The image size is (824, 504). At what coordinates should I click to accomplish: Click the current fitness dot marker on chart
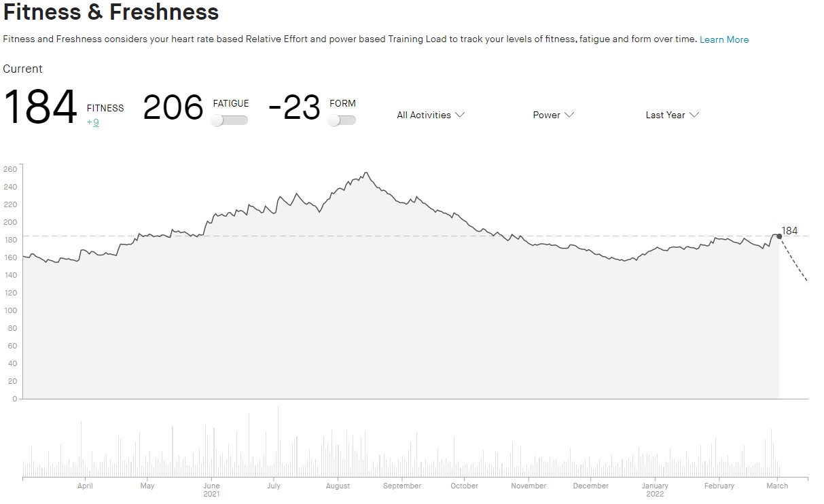pyautogui.click(x=779, y=236)
